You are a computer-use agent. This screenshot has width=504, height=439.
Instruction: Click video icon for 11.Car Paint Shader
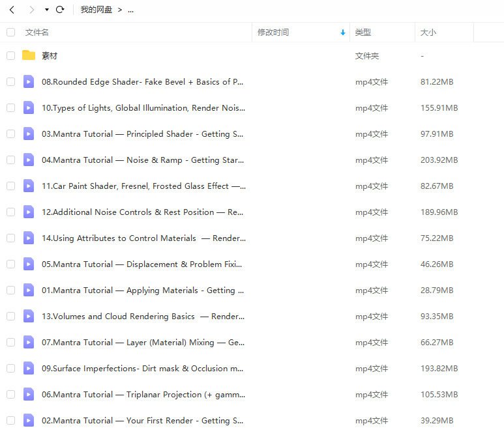click(29, 186)
